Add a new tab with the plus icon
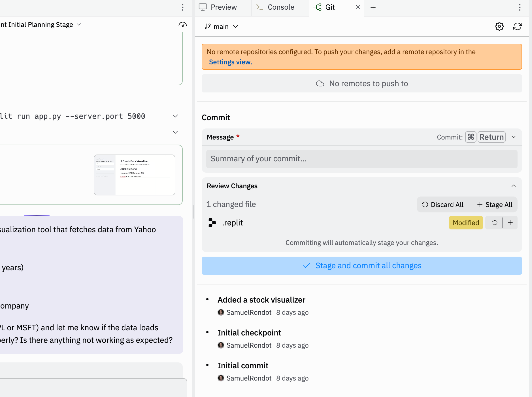532x397 pixels. coord(373,7)
